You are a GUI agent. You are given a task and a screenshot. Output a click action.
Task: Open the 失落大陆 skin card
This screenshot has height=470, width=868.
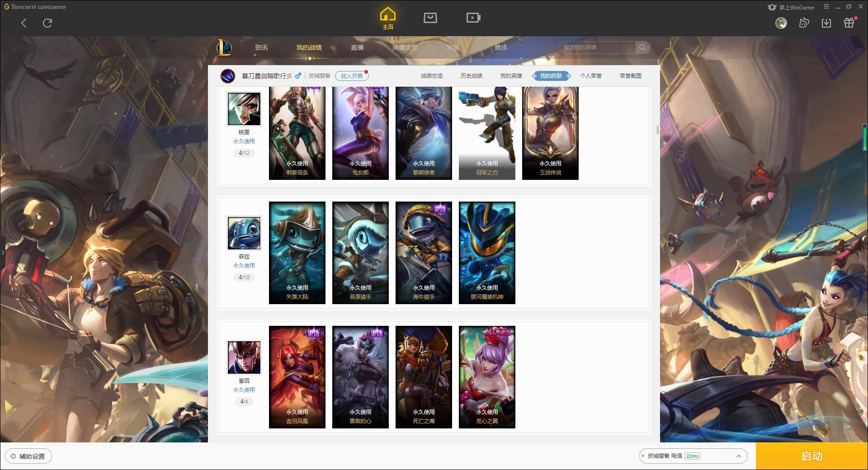click(x=297, y=253)
